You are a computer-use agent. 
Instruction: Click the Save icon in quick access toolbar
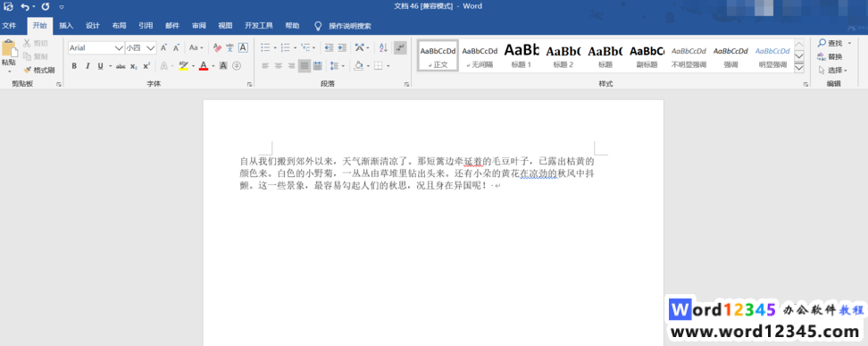click(x=8, y=6)
